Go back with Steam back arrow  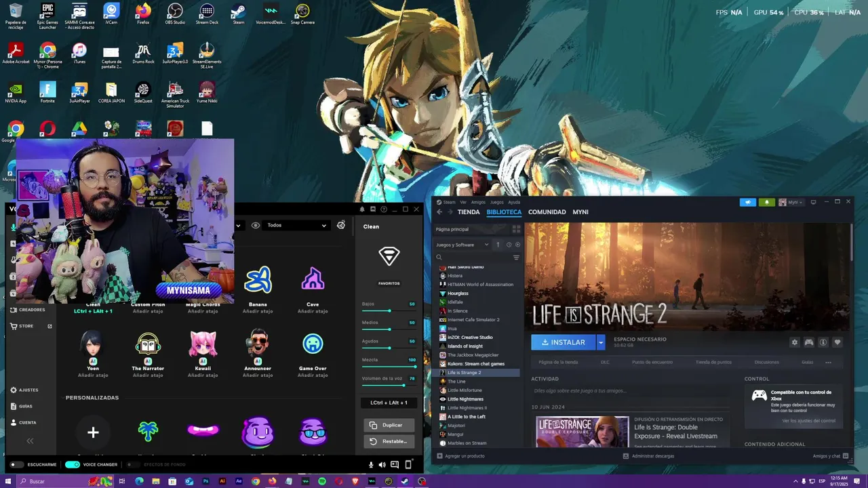click(439, 212)
